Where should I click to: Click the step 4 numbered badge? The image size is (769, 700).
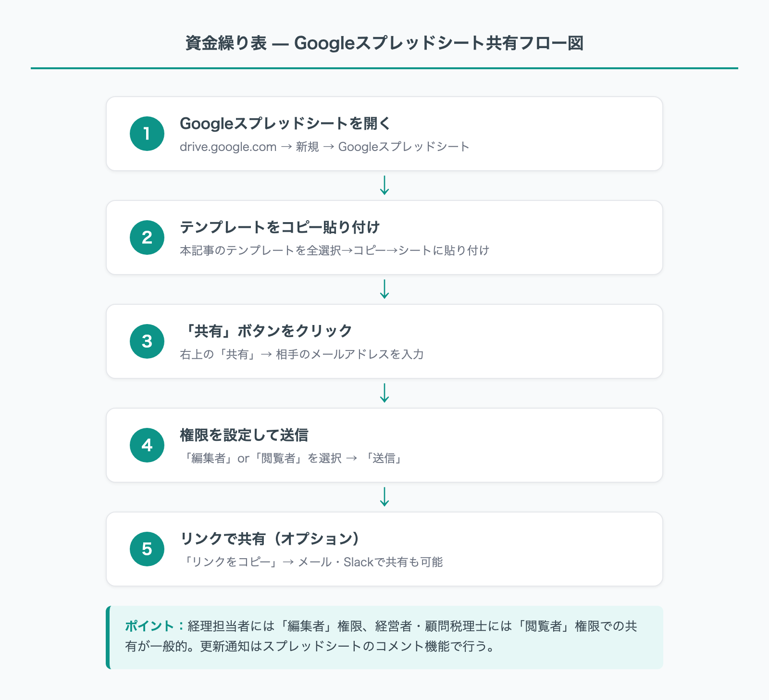(147, 445)
